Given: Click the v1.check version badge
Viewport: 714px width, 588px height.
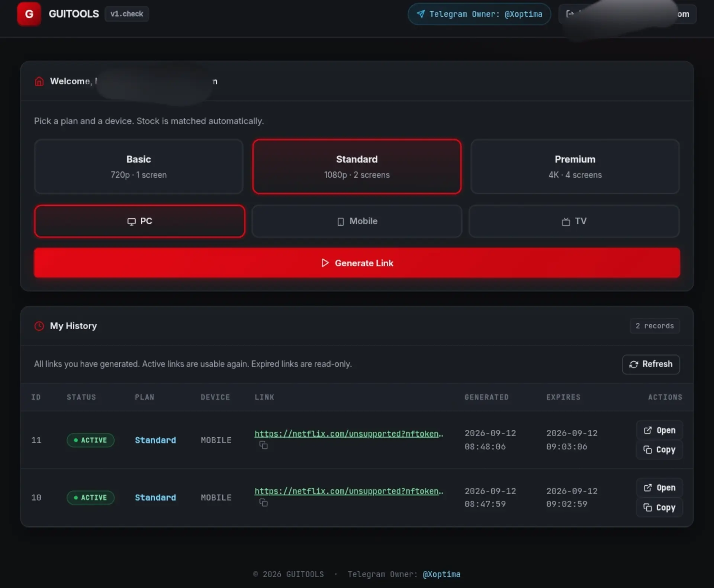Looking at the screenshot, I should 127,14.
